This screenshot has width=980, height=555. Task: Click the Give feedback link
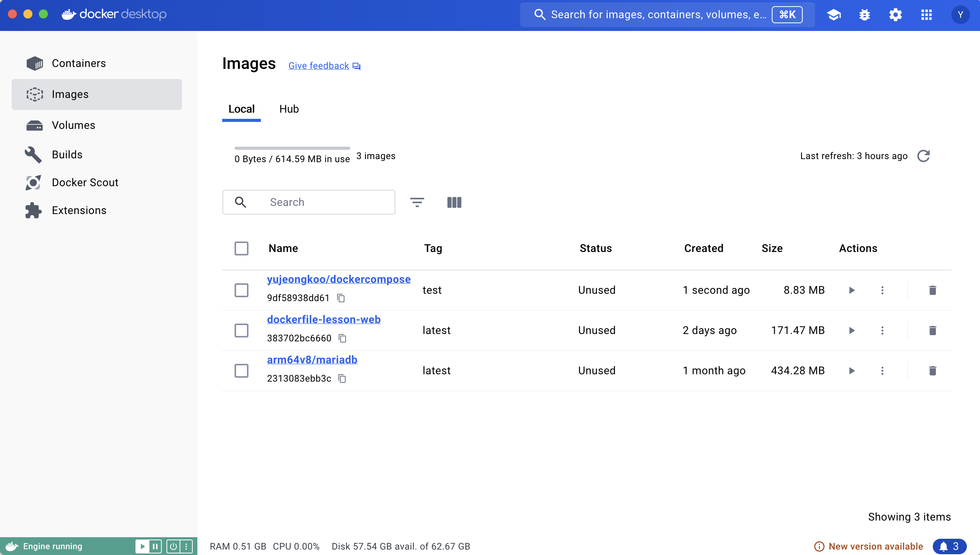pyautogui.click(x=319, y=66)
